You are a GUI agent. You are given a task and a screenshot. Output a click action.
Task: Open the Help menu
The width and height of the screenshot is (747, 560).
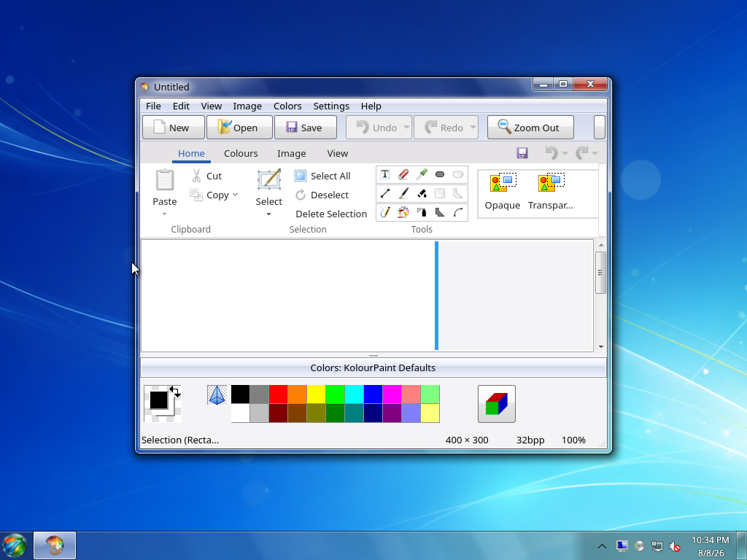(371, 106)
